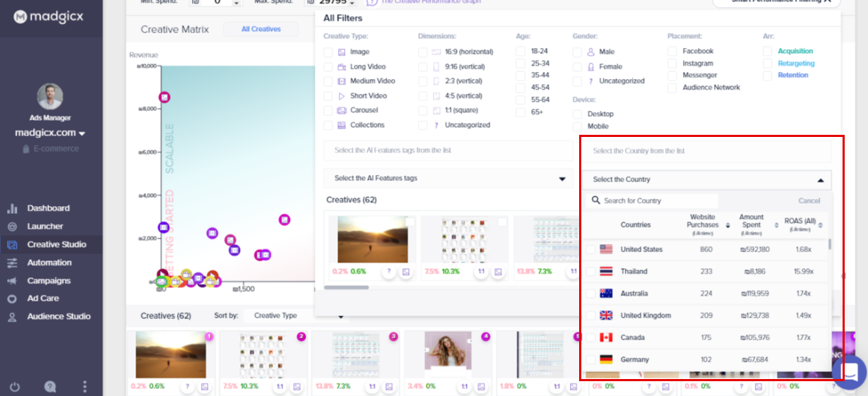Click the Launcher sidebar icon

pos(12,227)
